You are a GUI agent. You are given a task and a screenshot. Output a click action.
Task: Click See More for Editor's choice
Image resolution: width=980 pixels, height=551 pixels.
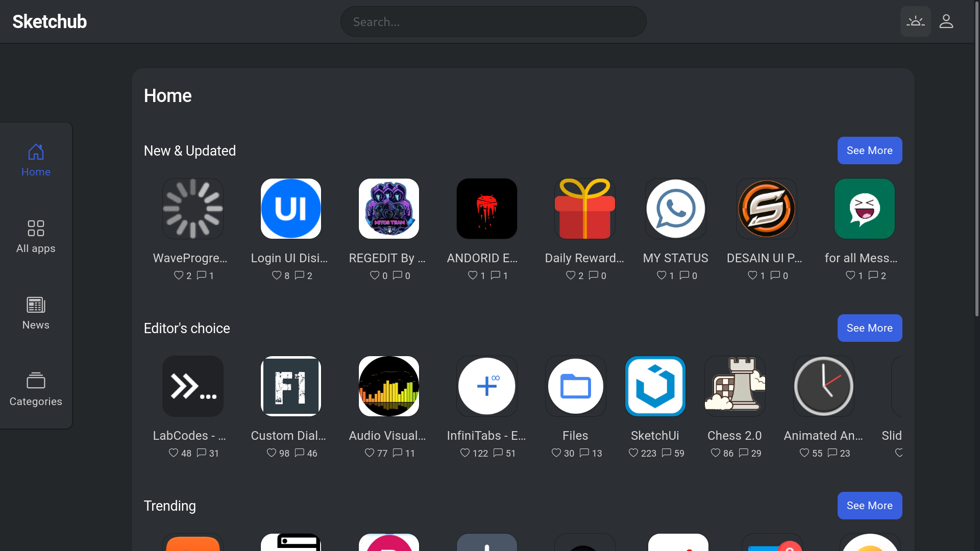click(870, 328)
